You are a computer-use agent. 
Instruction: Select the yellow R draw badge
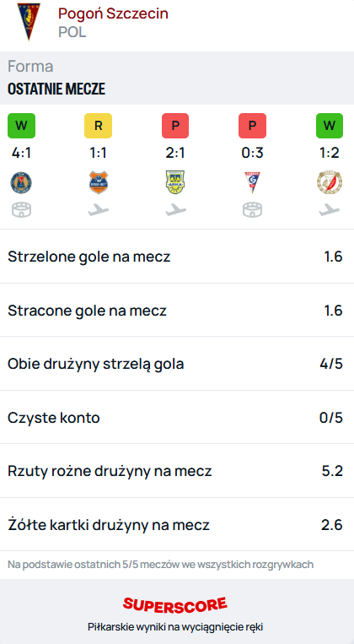click(98, 126)
